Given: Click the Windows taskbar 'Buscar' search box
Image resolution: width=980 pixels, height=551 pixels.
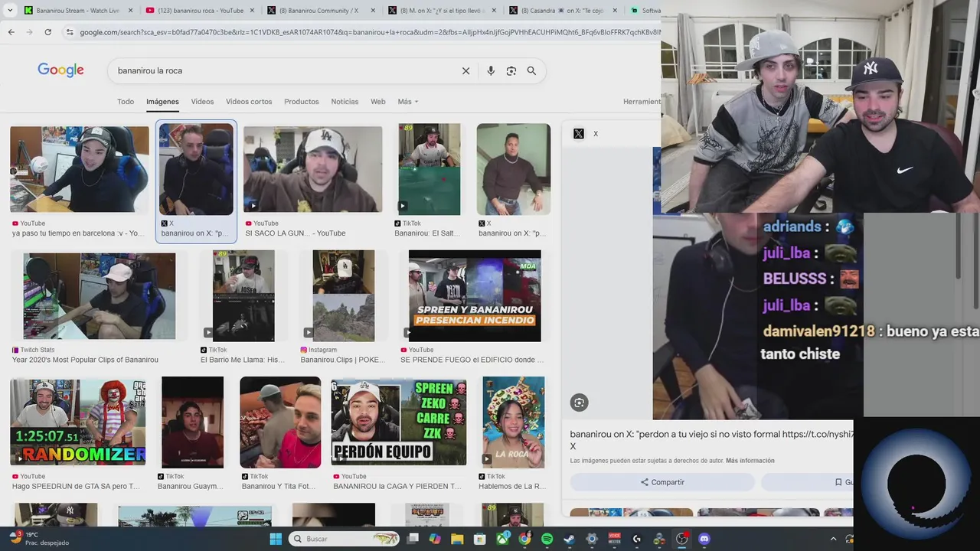Looking at the screenshot, I should (345, 539).
